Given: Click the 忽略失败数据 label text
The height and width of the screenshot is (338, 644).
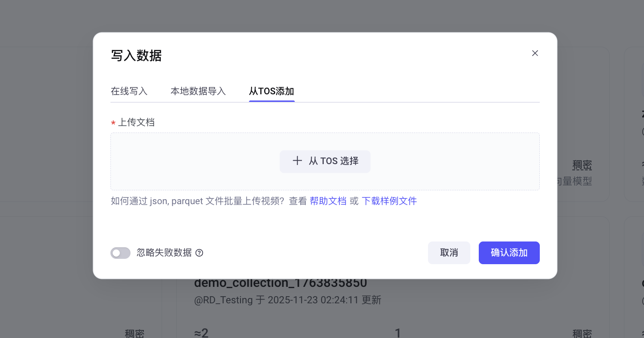Looking at the screenshot, I should click(164, 253).
